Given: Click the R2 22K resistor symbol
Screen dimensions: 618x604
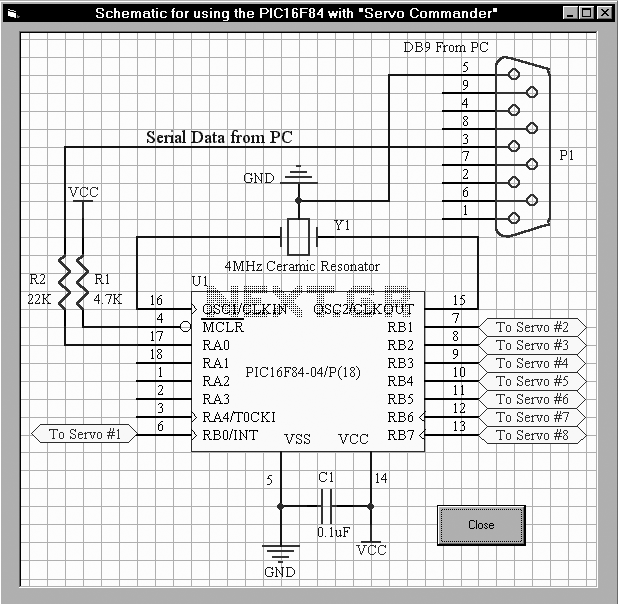Looking at the screenshot, I should click(65, 282).
